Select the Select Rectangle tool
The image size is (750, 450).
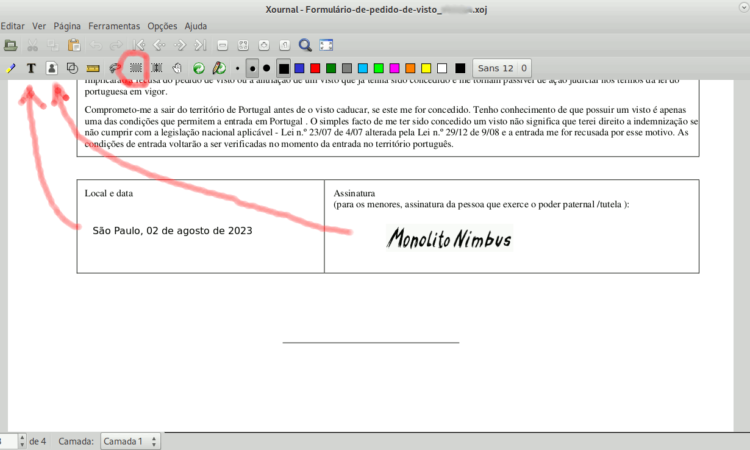coord(136,68)
